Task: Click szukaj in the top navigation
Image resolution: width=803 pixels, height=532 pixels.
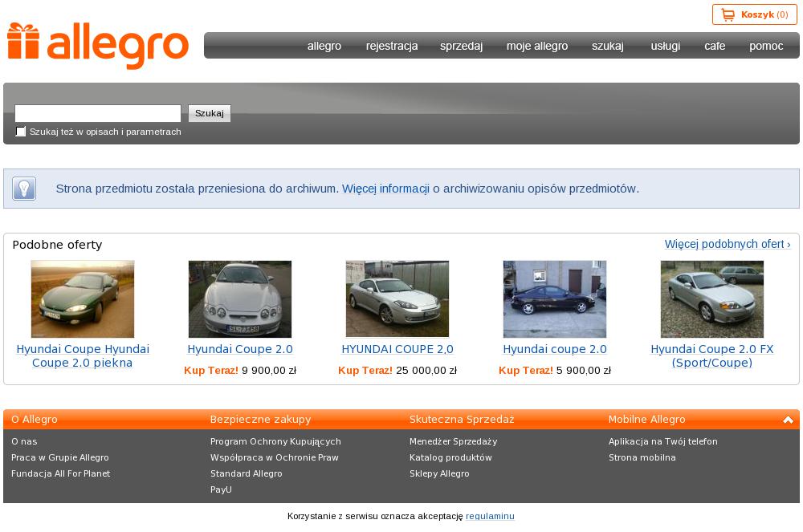Action: [608, 46]
